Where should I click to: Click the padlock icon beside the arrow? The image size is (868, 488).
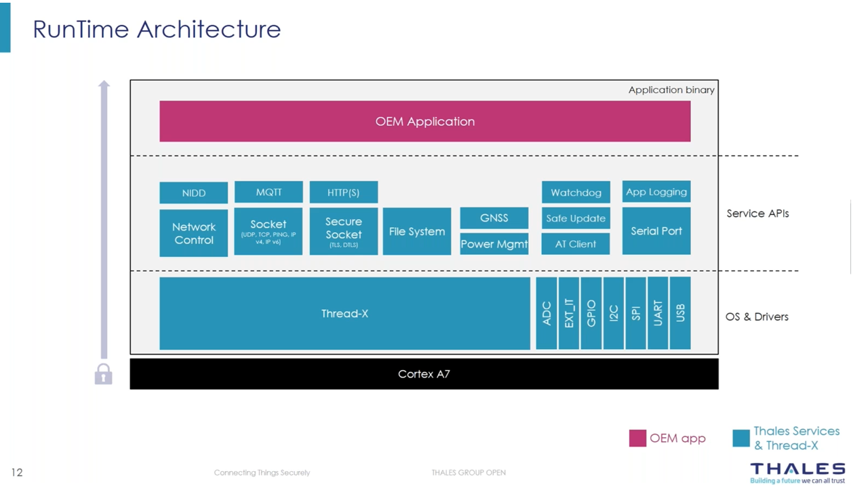tap(103, 374)
